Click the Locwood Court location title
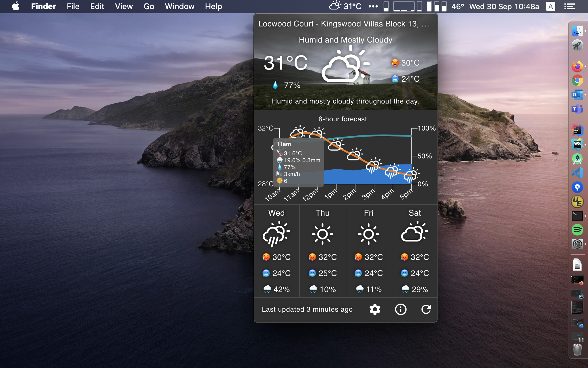 pyautogui.click(x=344, y=24)
